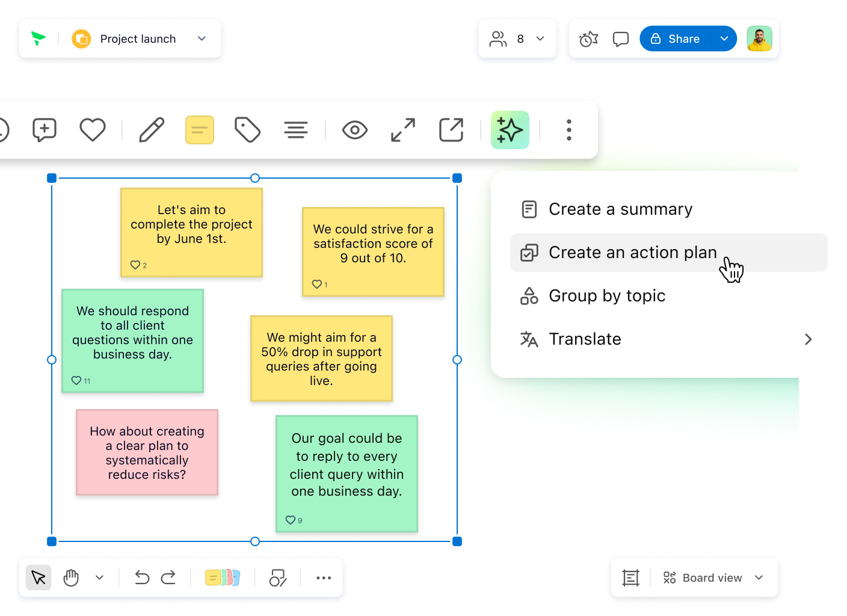This screenshot has width=847, height=616.
Task: Select the '50% drop in support queries' note
Action: pos(321,358)
